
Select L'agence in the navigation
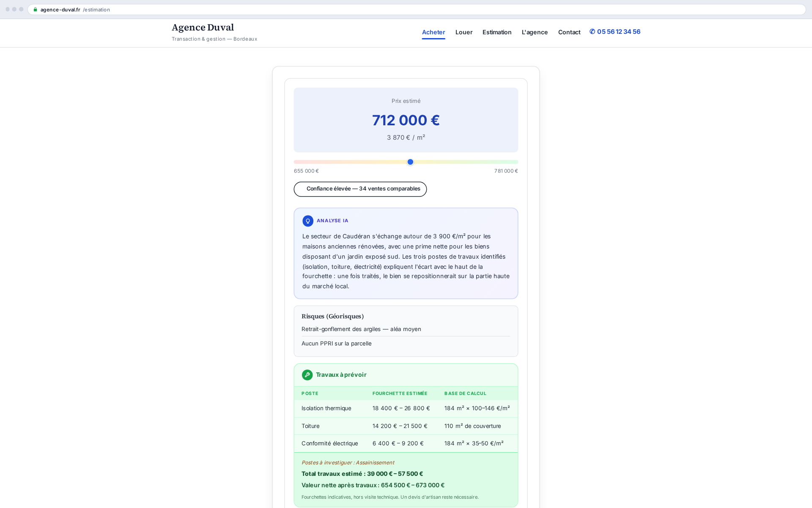[x=535, y=32]
